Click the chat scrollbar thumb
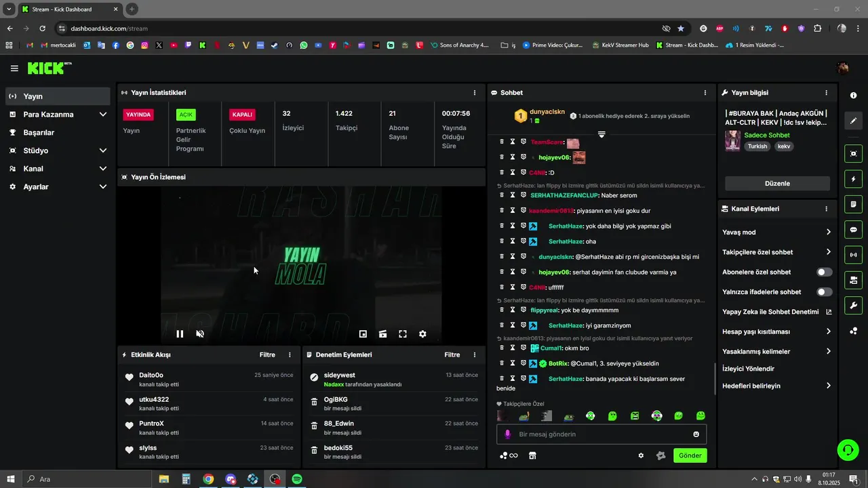 click(x=714, y=380)
